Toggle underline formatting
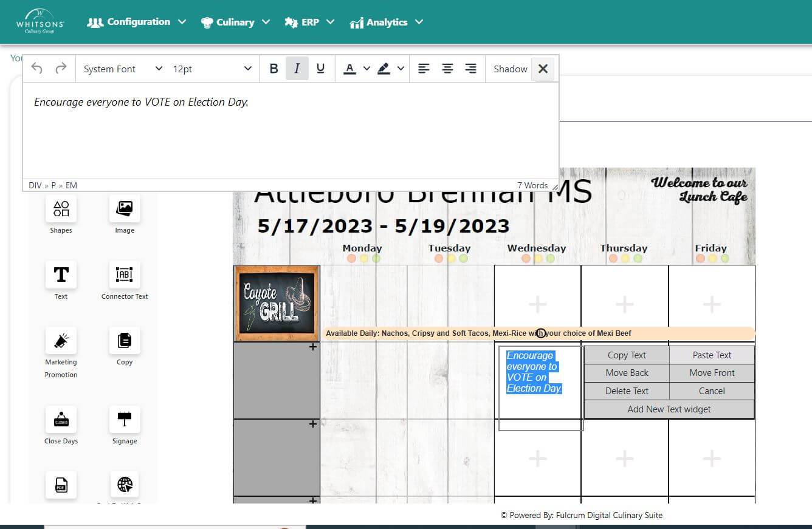The width and height of the screenshot is (812, 529). pos(320,69)
